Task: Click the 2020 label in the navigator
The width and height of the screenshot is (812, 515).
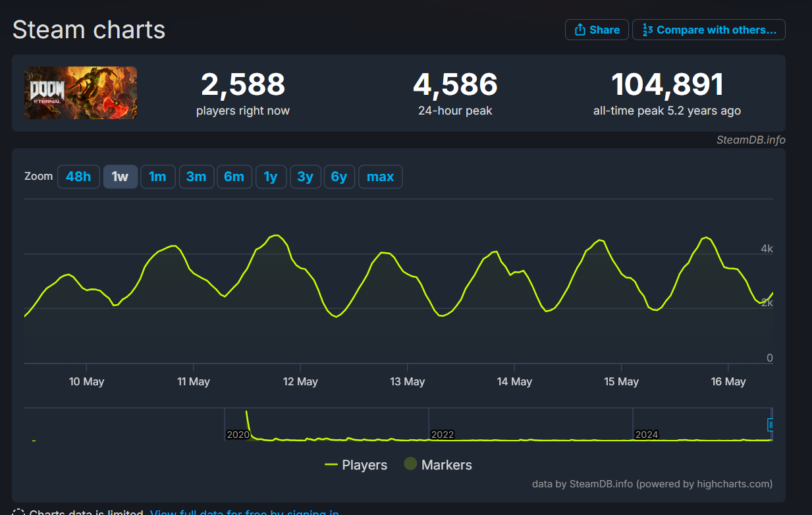Action: pos(238,435)
